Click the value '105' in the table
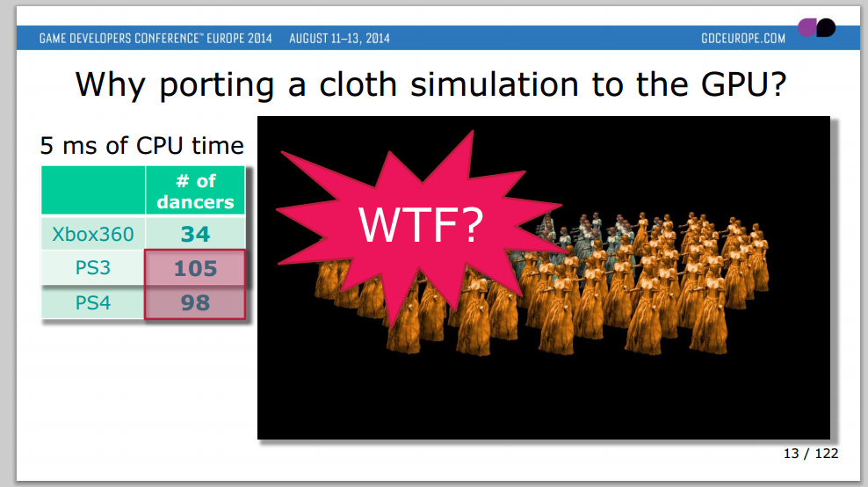 [x=195, y=268]
